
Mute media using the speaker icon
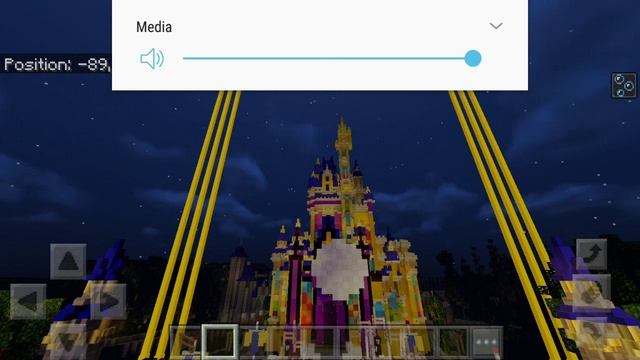(152, 59)
